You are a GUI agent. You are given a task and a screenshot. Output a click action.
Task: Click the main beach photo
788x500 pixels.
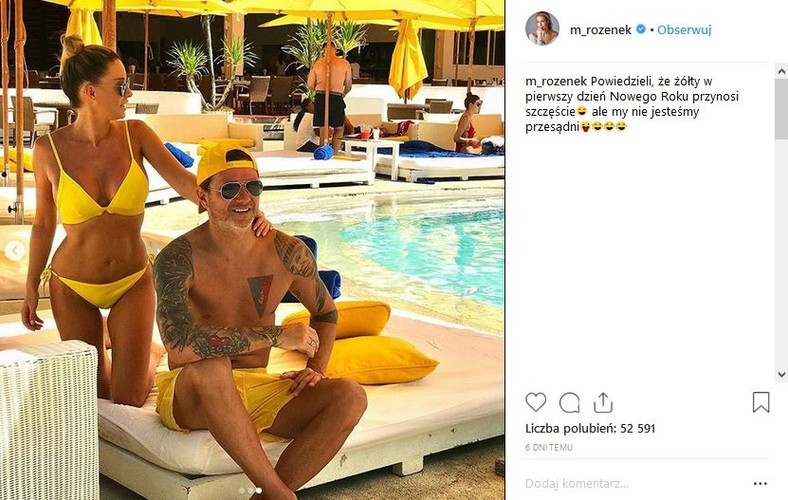tap(252, 250)
